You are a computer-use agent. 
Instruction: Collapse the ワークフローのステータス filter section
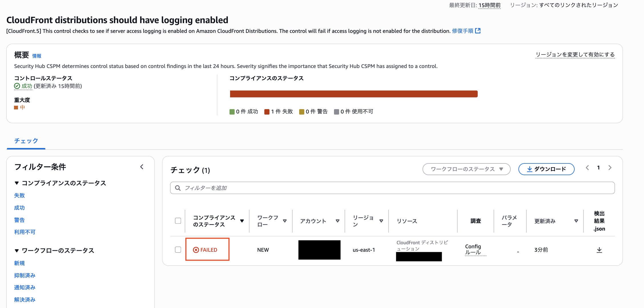coord(17,251)
